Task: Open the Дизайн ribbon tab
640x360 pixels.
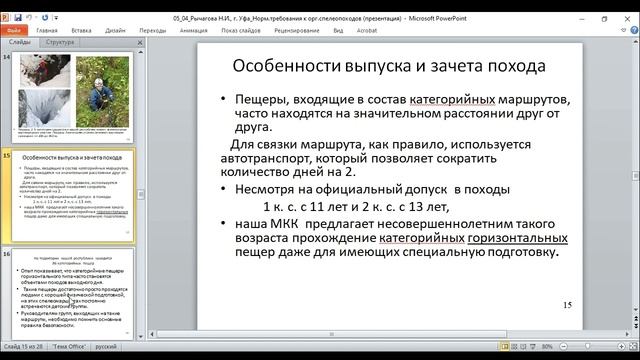Action: pos(115,30)
